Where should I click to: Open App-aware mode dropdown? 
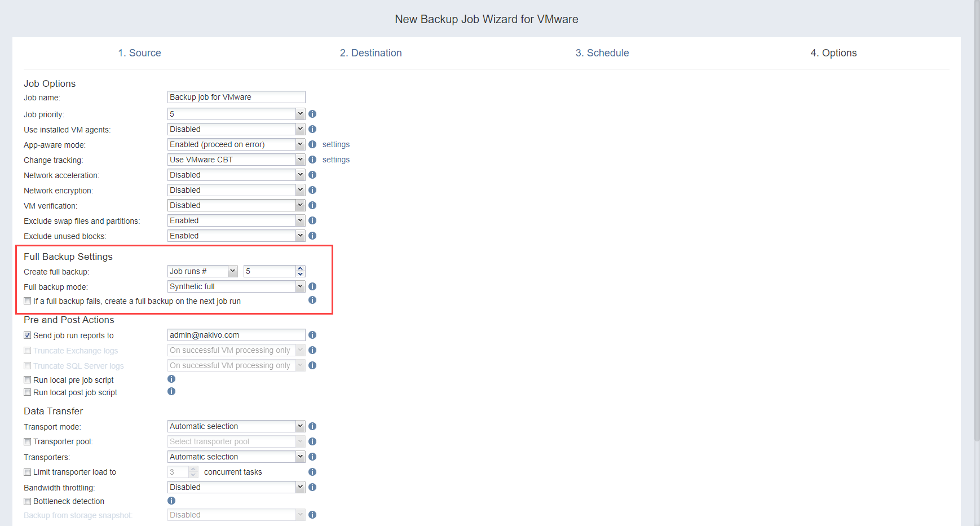point(236,144)
